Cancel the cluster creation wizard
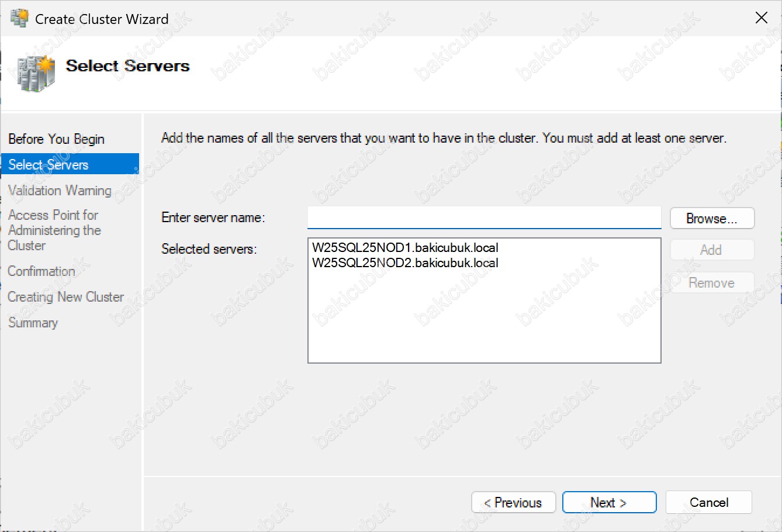The height and width of the screenshot is (532, 782). 708,503
